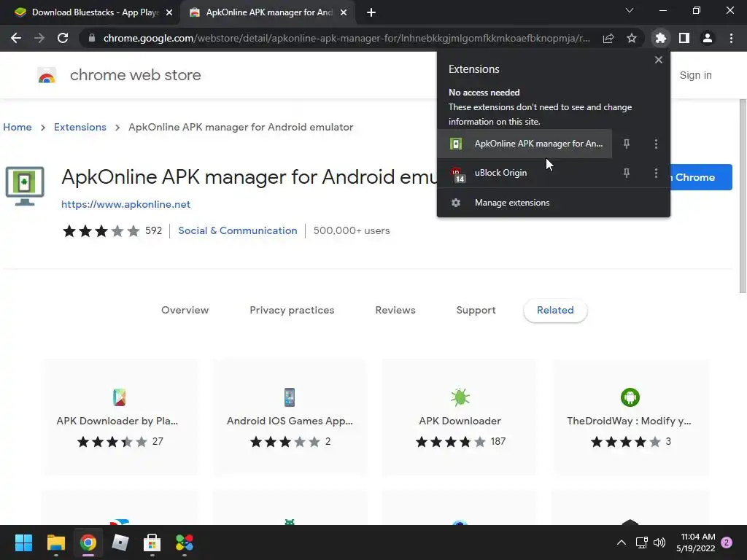747x560 pixels.
Task: Open Social & Communication category
Action: point(238,230)
